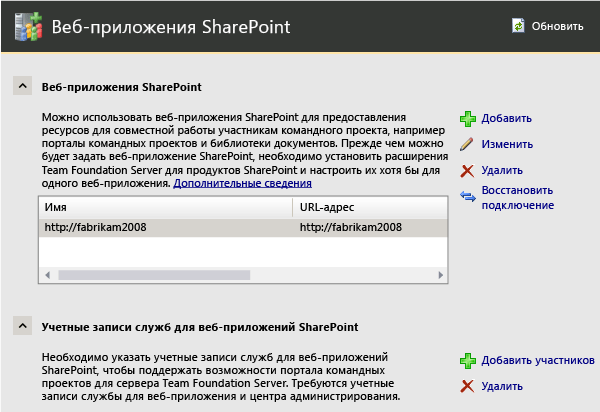Click the URL-адрес column header
The image size is (600, 412).
(x=370, y=207)
